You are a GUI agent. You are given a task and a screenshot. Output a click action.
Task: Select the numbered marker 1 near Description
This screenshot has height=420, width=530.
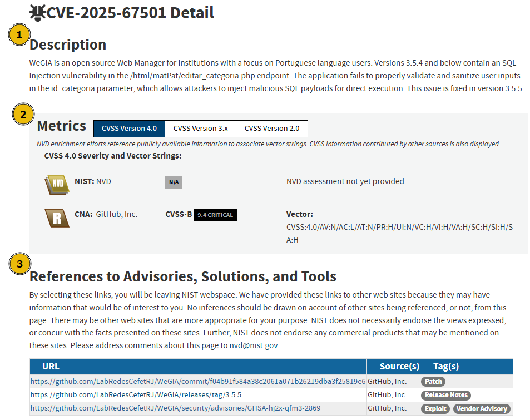pos(20,34)
